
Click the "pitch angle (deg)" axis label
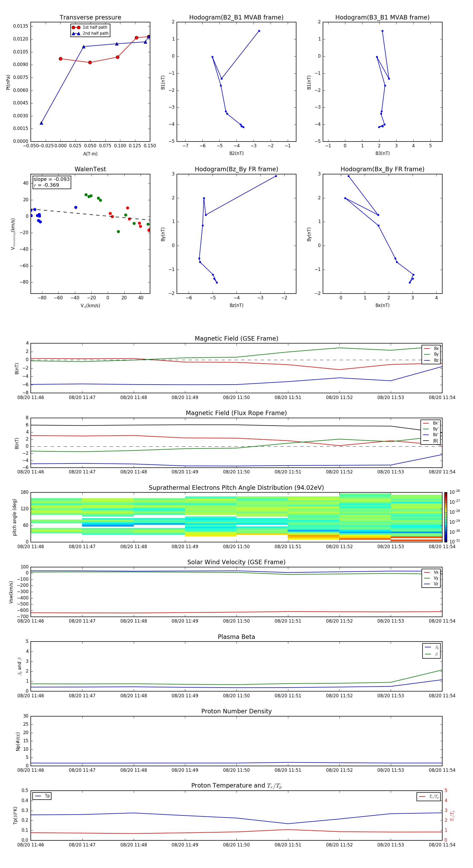point(14,517)
